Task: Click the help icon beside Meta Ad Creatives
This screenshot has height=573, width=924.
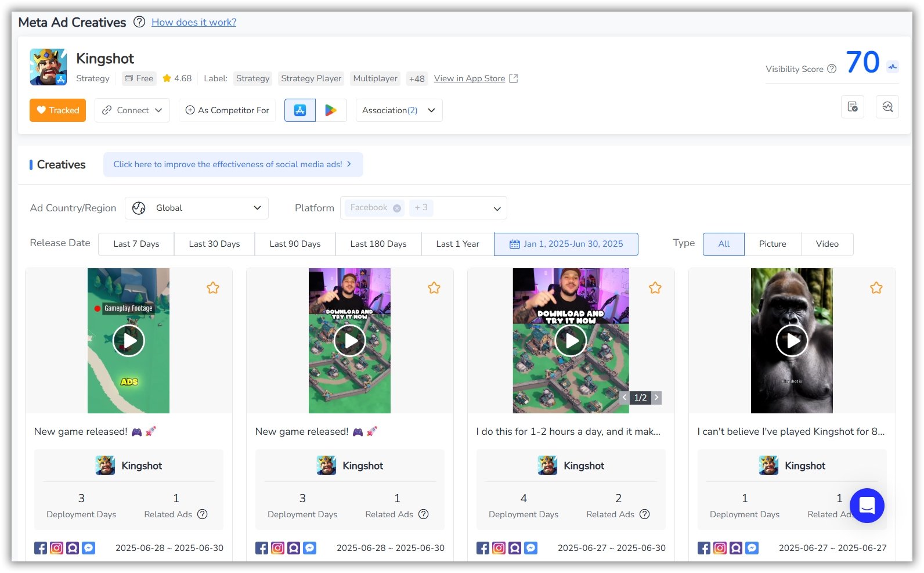Action: point(139,22)
